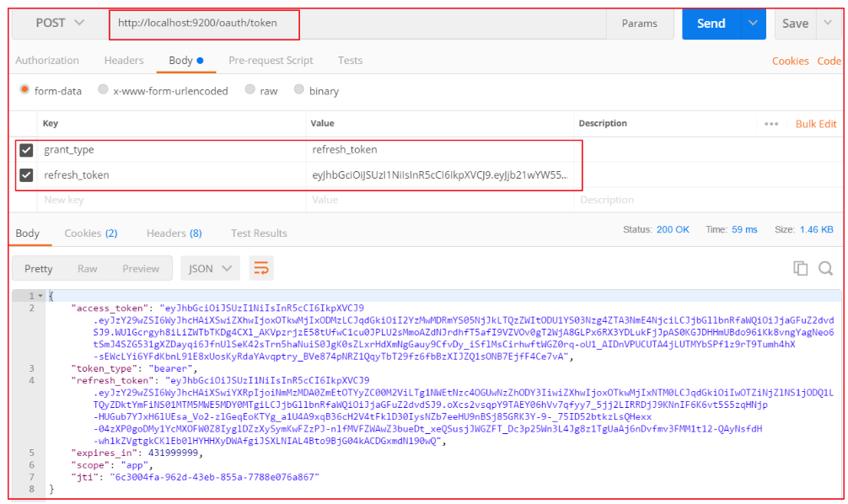Screen dimensions: 848x504
Task: Click the value field showing refresh_token text
Action: (x=440, y=150)
